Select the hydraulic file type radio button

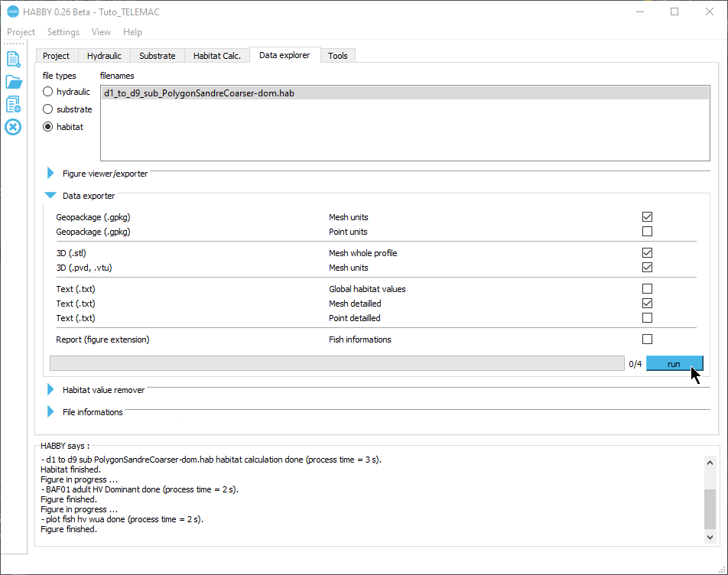pos(48,92)
